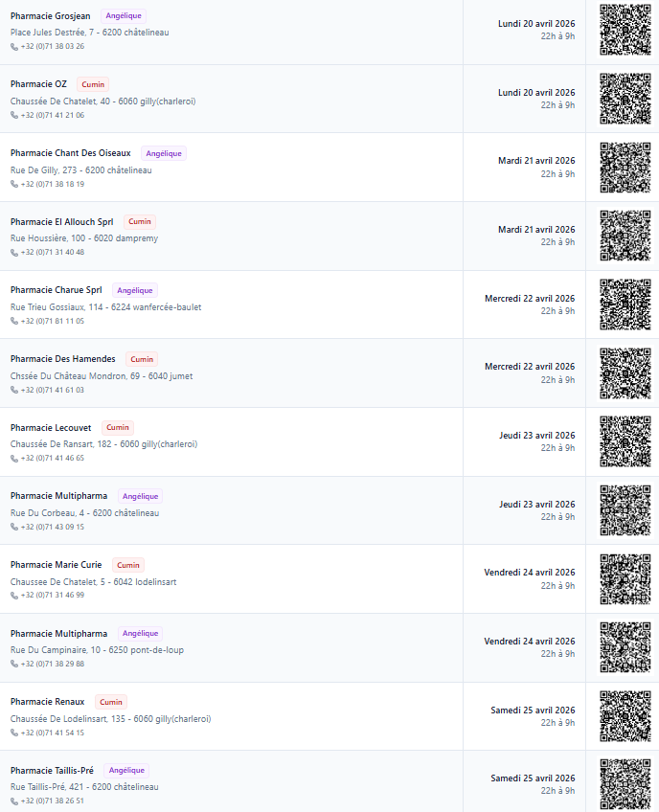The height and width of the screenshot is (812, 659).
Task: Select the Cumin tag beside Pharmacie Lecouvet
Action: (118, 428)
